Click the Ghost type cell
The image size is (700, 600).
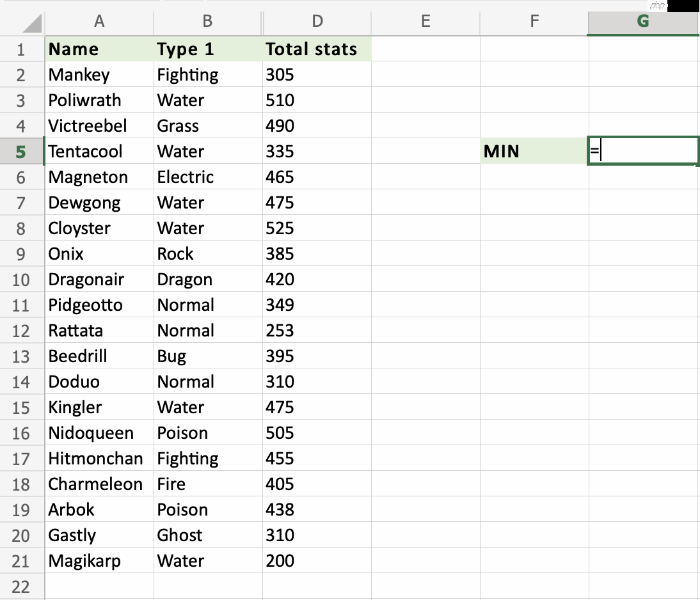208,535
